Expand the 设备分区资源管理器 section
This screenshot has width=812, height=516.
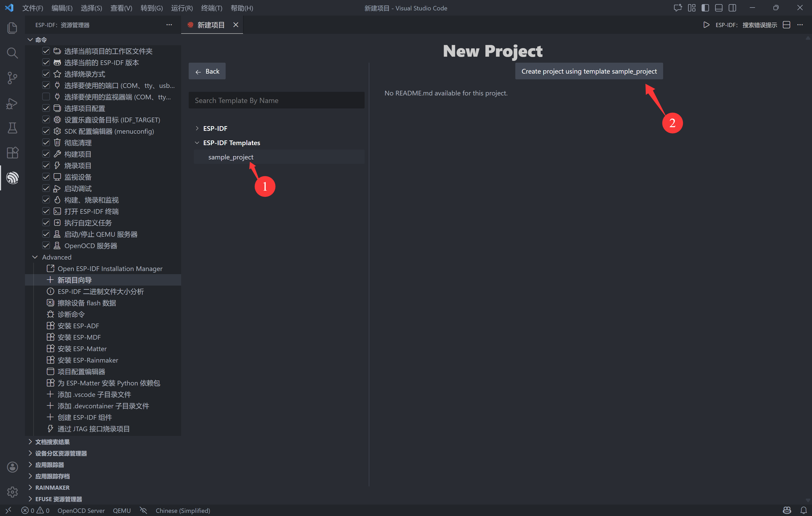[30, 453]
